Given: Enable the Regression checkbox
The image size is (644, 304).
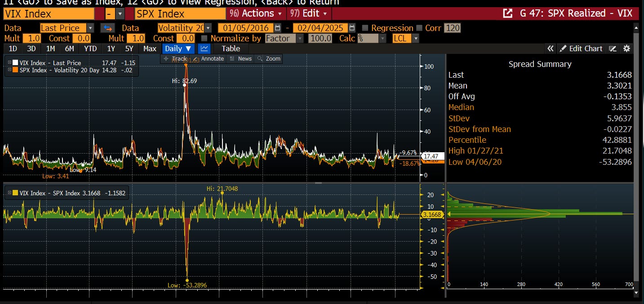Looking at the screenshot, I should pos(365,28).
